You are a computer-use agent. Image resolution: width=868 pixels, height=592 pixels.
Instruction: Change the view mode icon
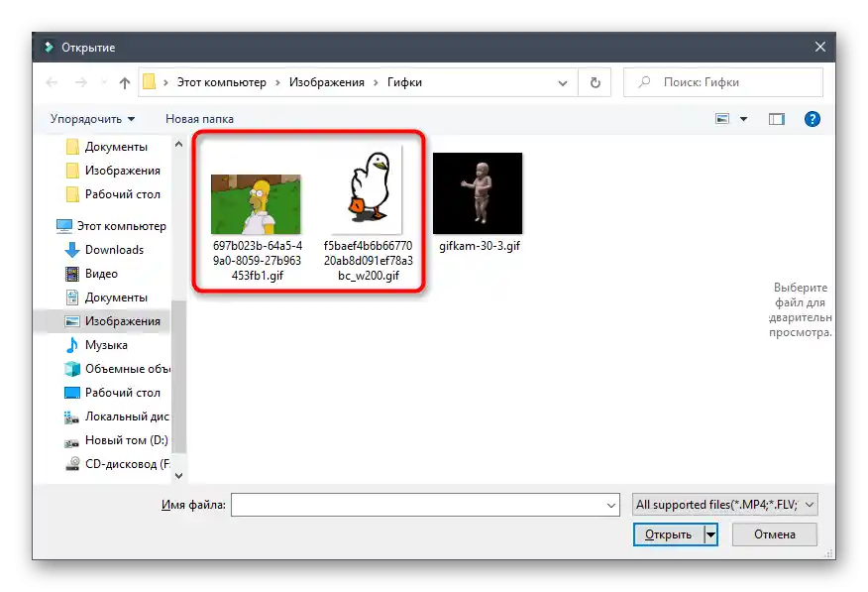[x=722, y=119]
